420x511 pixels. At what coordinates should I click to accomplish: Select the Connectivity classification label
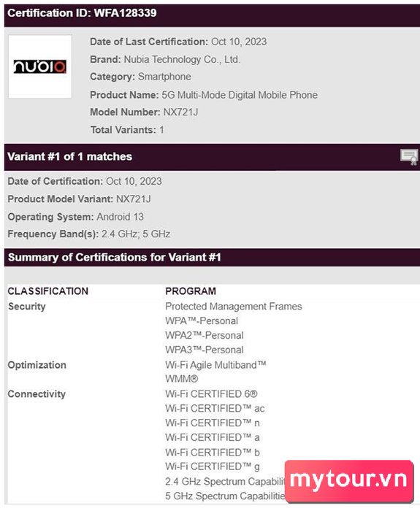[x=37, y=394]
